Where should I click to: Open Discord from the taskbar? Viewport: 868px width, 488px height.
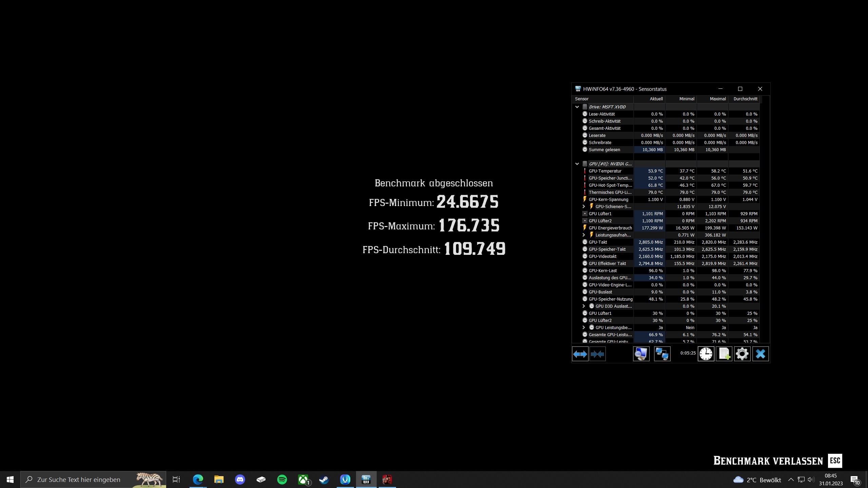coord(240,480)
